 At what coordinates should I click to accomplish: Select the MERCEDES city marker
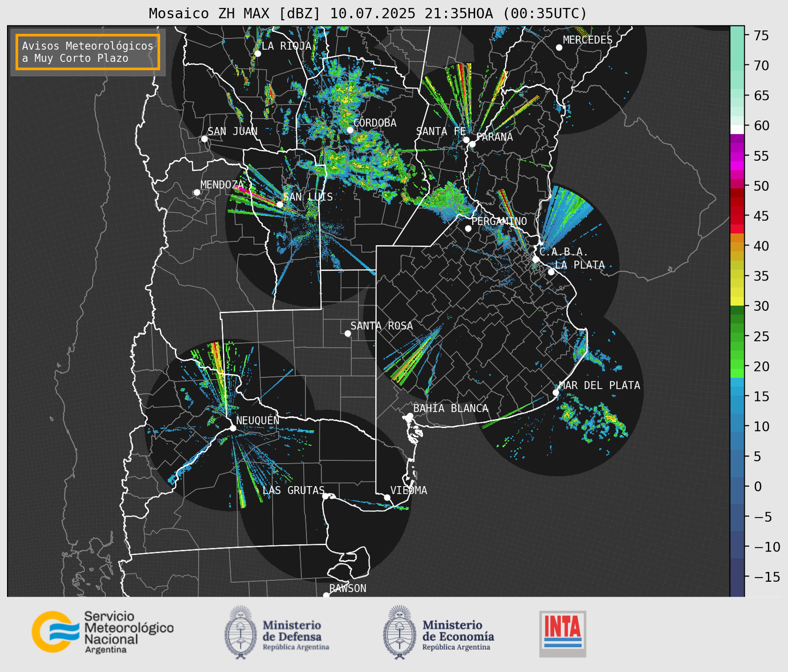coord(559,48)
